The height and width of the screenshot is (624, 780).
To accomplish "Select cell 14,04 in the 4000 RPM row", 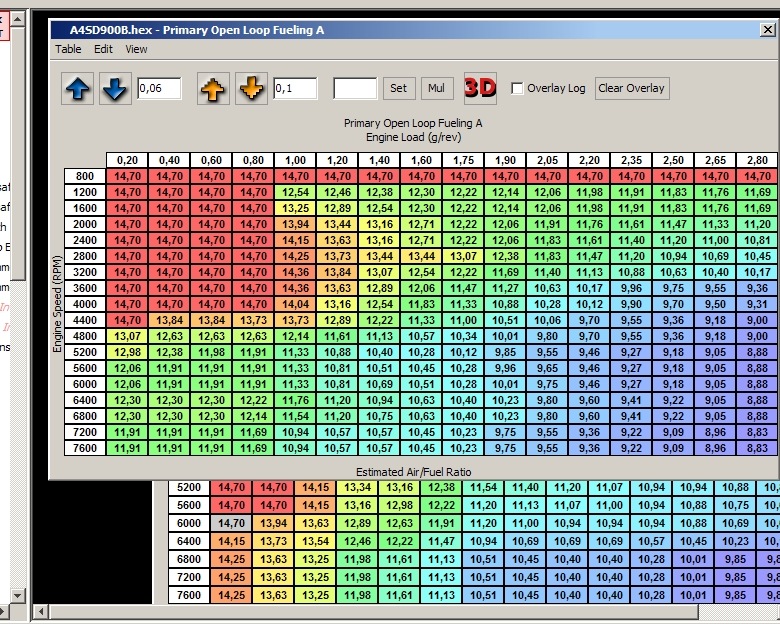I will coord(295,304).
